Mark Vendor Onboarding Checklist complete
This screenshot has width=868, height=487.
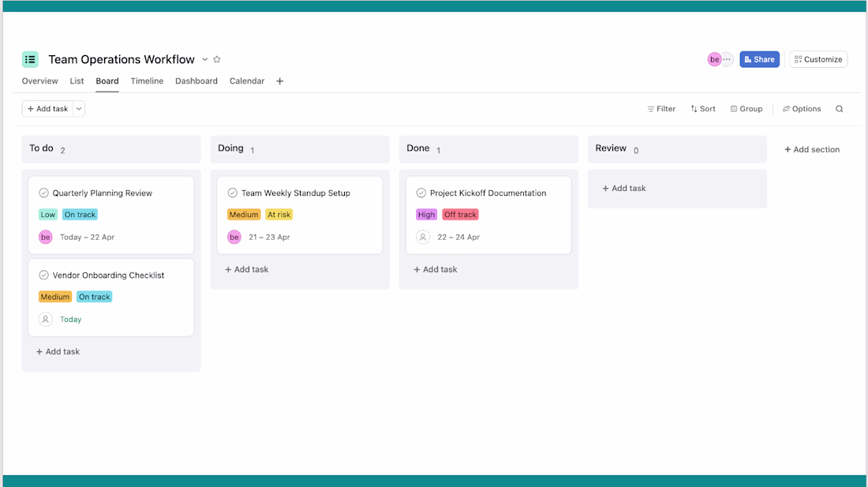tap(44, 275)
